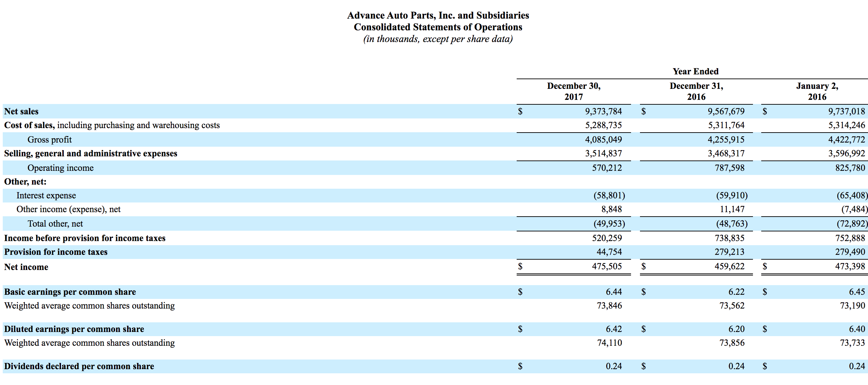Click 'Other income (expense), net' label
Screen dimensions: 868x385
69,209
